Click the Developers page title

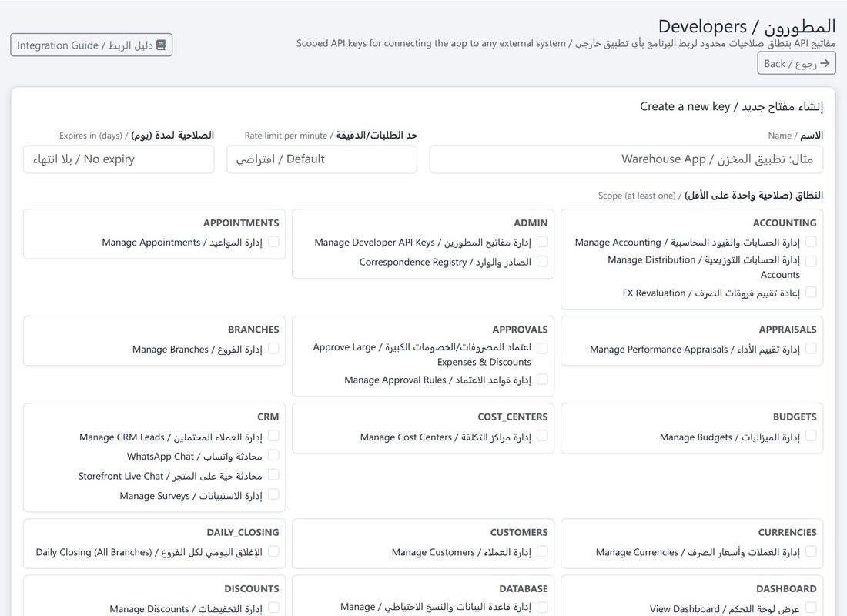click(747, 26)
